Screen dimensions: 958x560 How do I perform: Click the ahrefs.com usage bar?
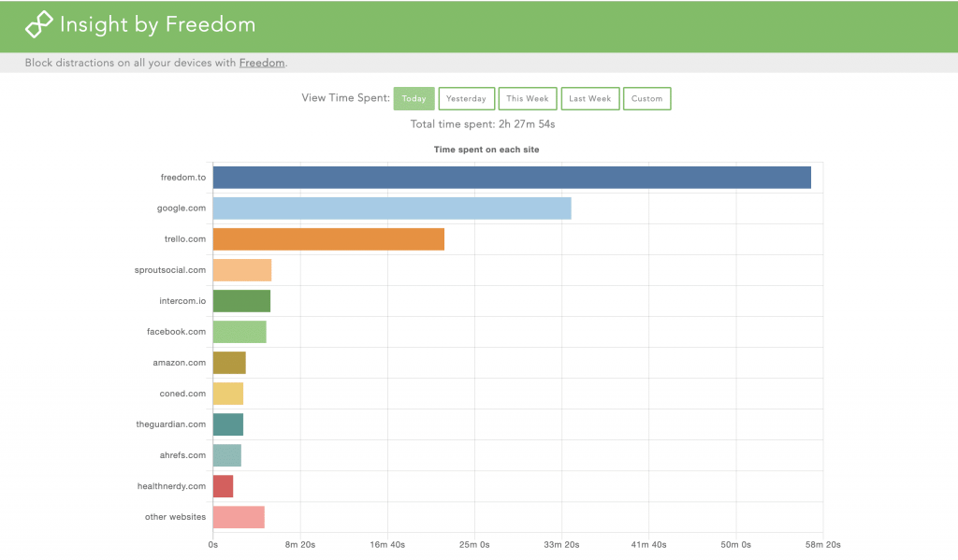226,454
